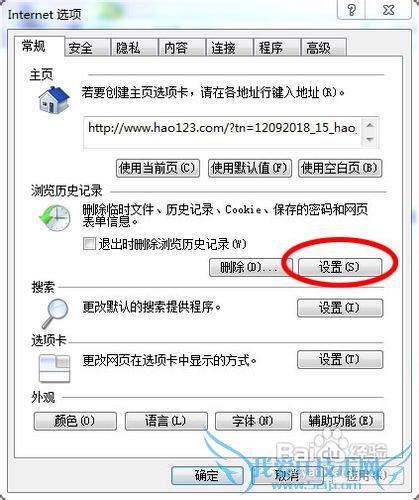This screenshot has width=419, height=500.
Task: Click the help question mark icon
Action: (351, 10)
